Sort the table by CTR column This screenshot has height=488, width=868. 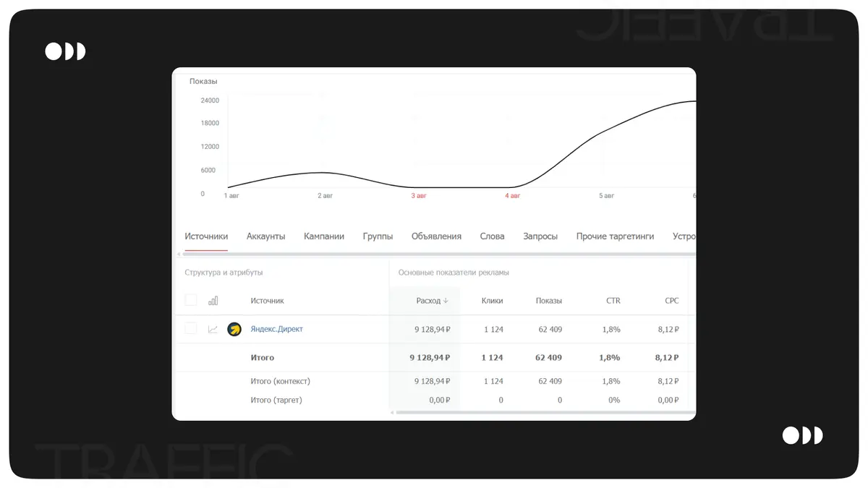613,301
